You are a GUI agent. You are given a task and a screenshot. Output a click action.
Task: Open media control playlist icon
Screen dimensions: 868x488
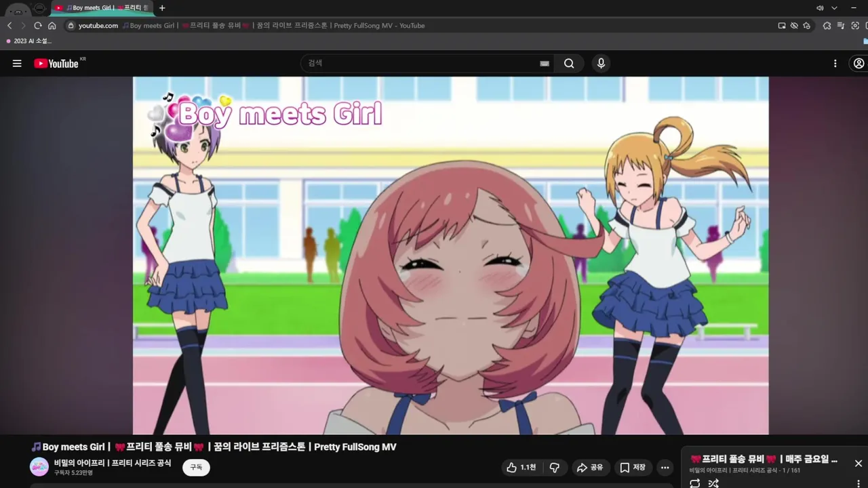point(841,26)
